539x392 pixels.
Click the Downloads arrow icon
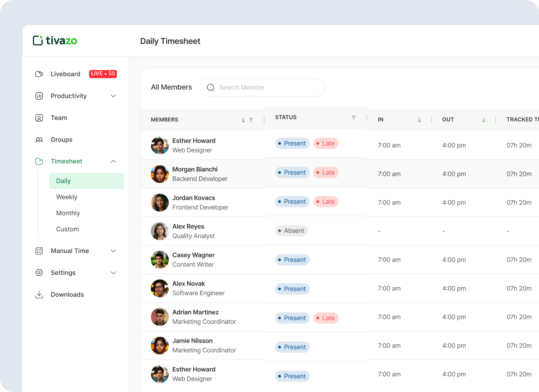[39, 294]
